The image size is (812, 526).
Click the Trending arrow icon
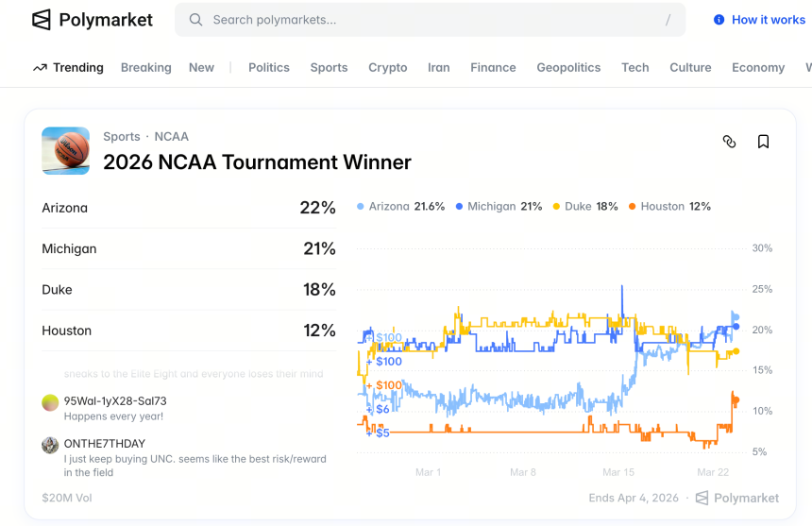(x=40, y=68)
